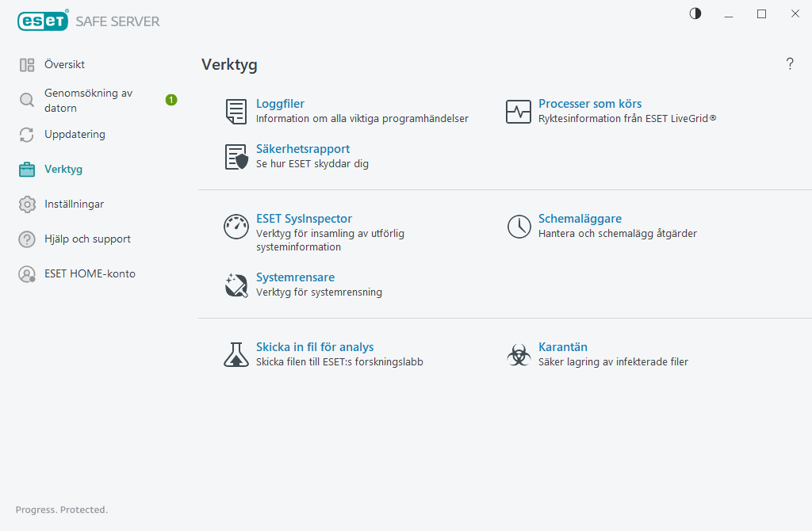This screenshot has height=531, width=812.
Task: Click the green notification badge on Genomsökning
Action: pyautogui.click(x=171, y=100)
